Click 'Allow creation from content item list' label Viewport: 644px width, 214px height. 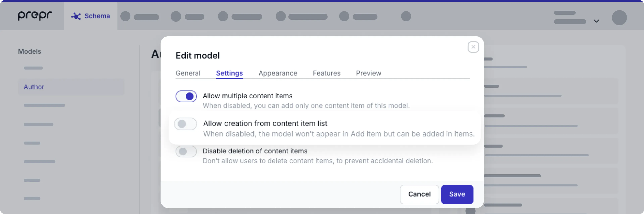[265, 123]
